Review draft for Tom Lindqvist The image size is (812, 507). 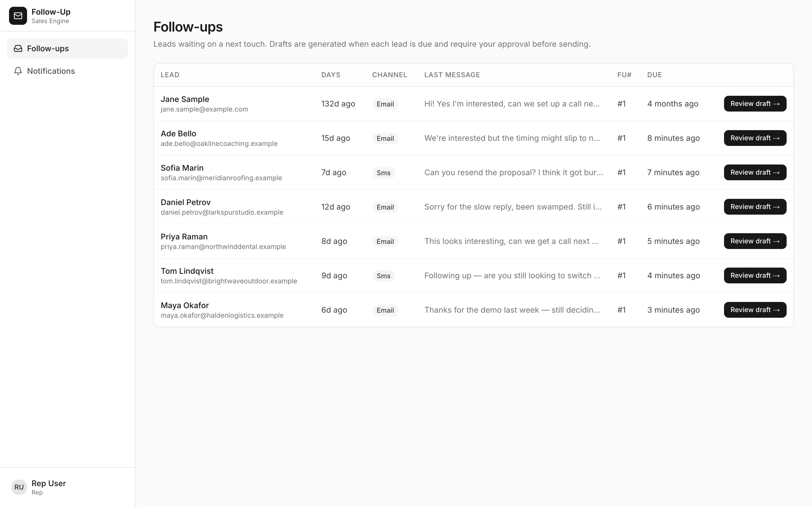click(x=755, y=276)
